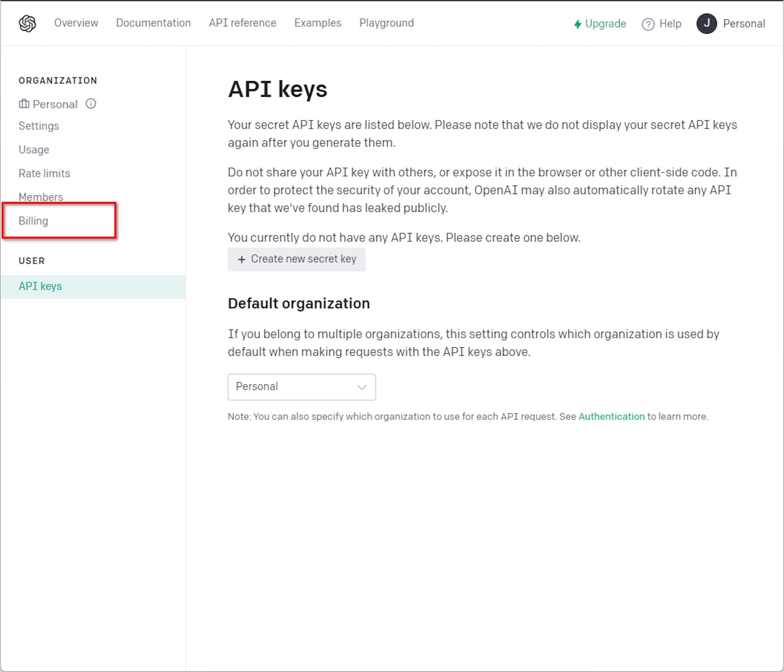Open the Playground

pyautogui.click(x=386, y=23)
